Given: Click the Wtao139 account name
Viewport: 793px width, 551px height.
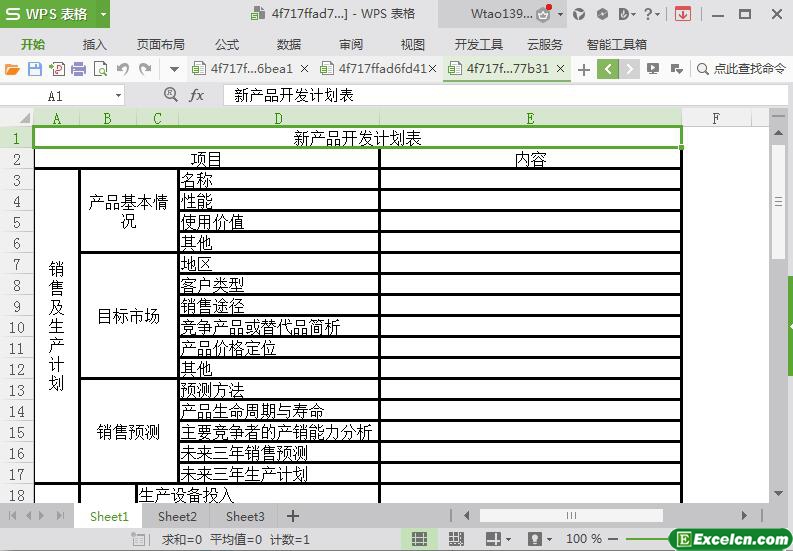Looking at the screenshot, I should click(501, 14).
